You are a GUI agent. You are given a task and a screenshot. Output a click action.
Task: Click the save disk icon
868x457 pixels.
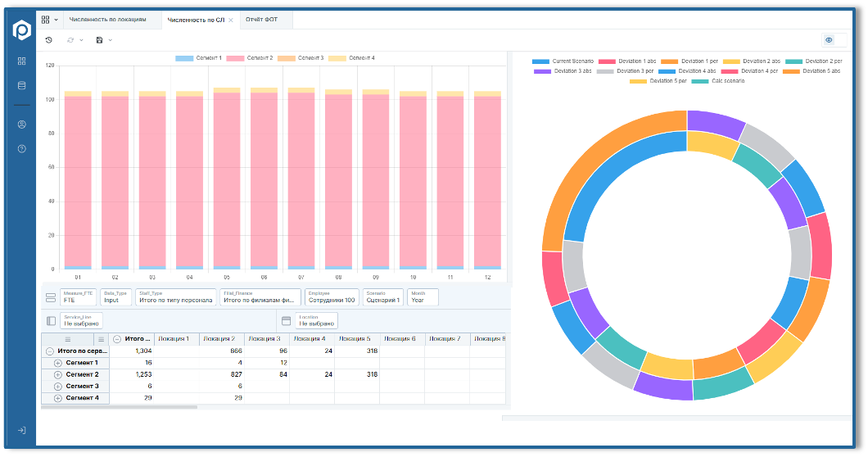(99, 40)
